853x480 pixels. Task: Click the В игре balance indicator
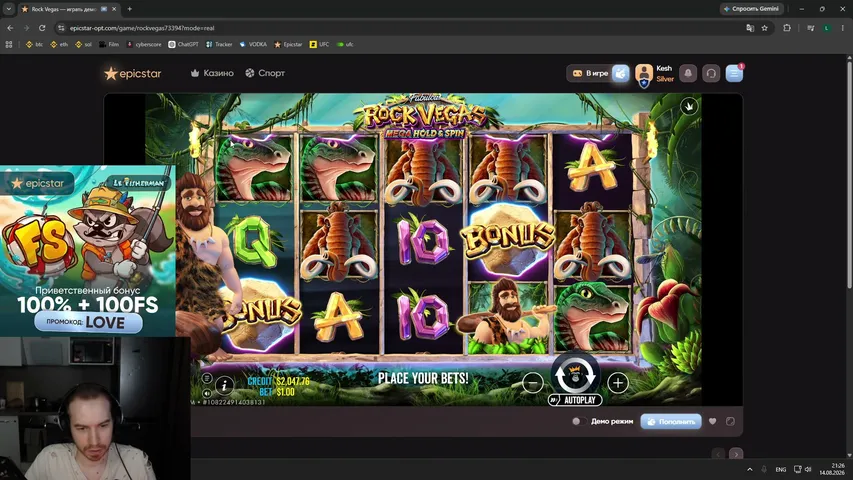point(591,73)
